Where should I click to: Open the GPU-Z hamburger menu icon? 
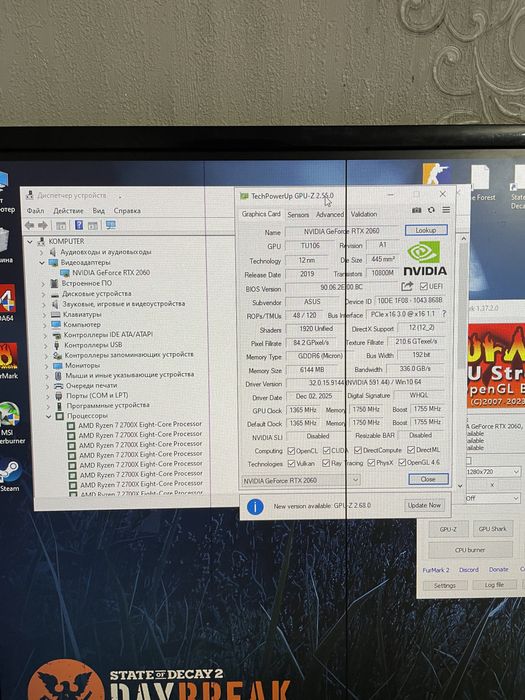point(446,210)
